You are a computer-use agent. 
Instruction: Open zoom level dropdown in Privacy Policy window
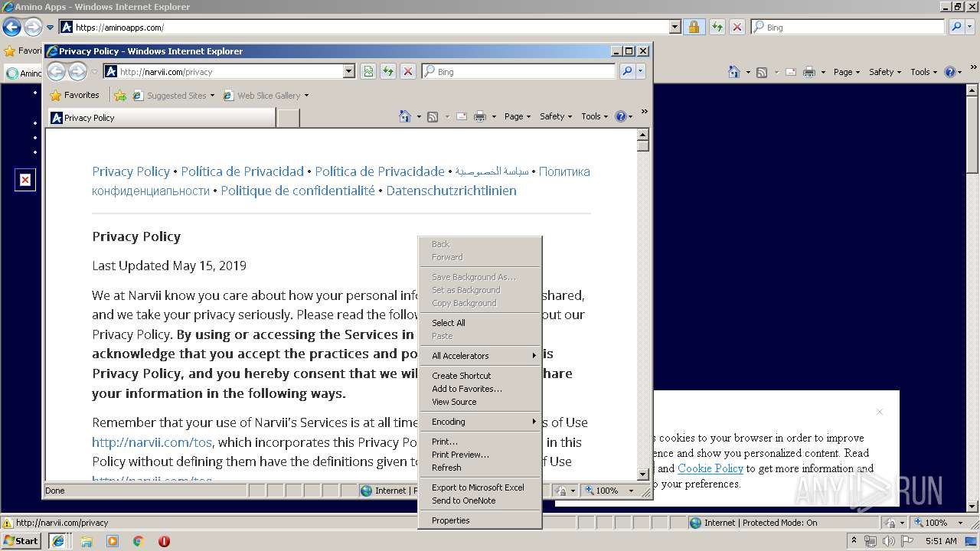pyautogui.click(x=631, y=491)
